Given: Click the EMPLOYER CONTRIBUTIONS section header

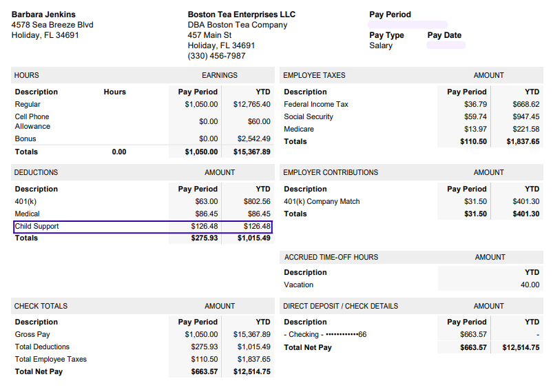Looking at the screenshot, I should click(x=331, y=172).
